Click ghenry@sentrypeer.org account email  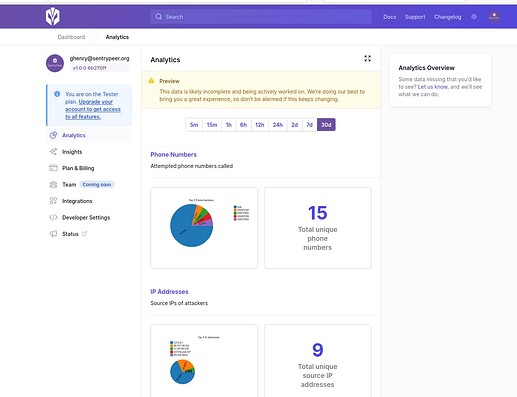pyautogui.click(x=99, y=58)
